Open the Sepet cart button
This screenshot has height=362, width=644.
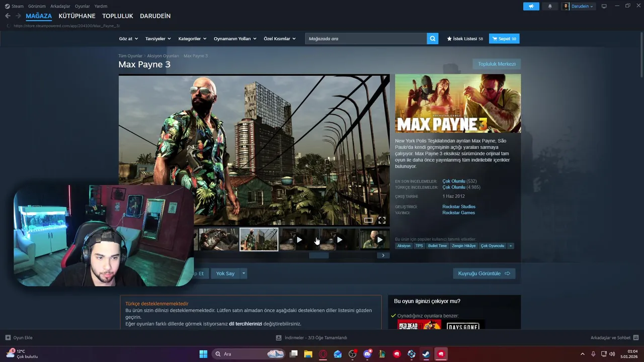click(504, 39)
